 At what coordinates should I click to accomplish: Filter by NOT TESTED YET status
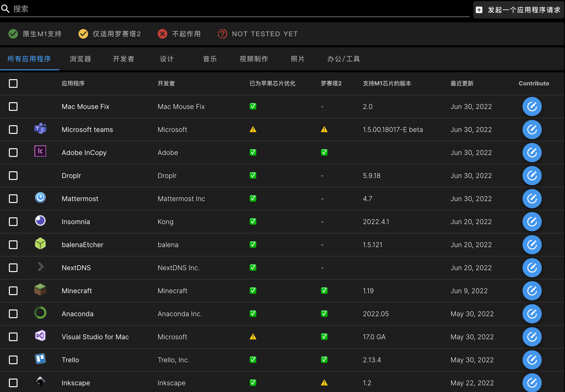pyautogui.click(x=258, y=34)
